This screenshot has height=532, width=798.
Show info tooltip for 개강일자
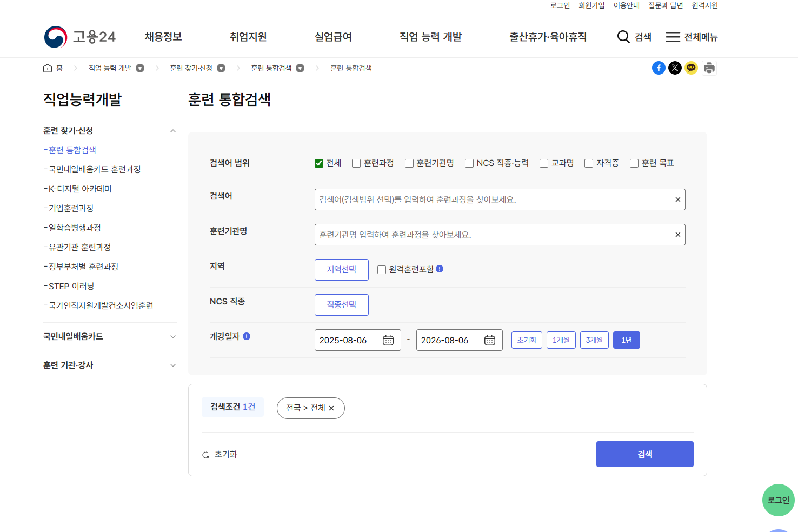pos(247,336)
